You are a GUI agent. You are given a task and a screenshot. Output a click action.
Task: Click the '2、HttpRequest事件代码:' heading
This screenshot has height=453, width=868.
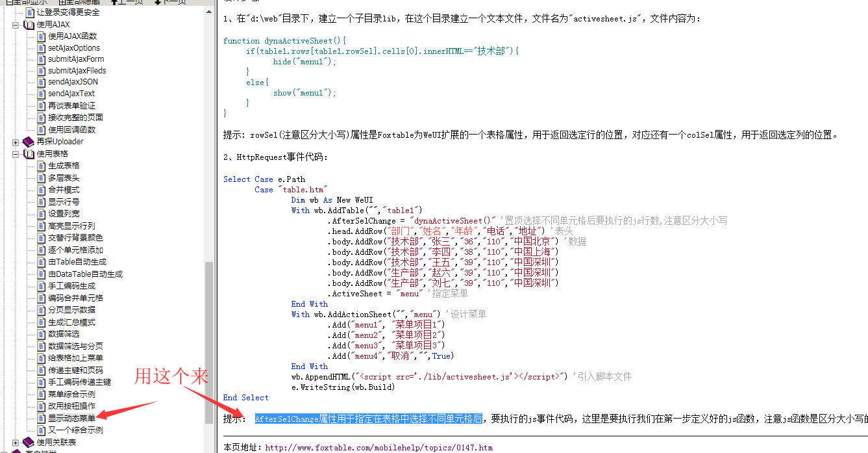276,157
